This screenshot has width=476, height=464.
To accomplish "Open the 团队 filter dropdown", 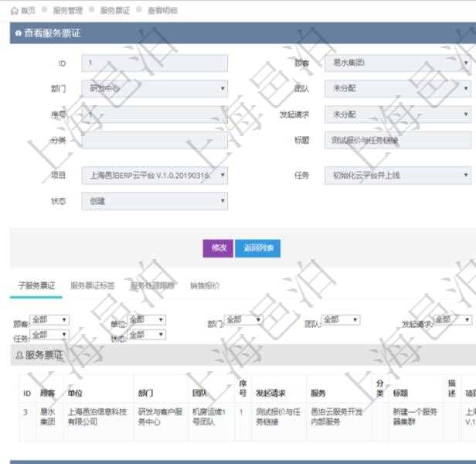I will point(341,319).
